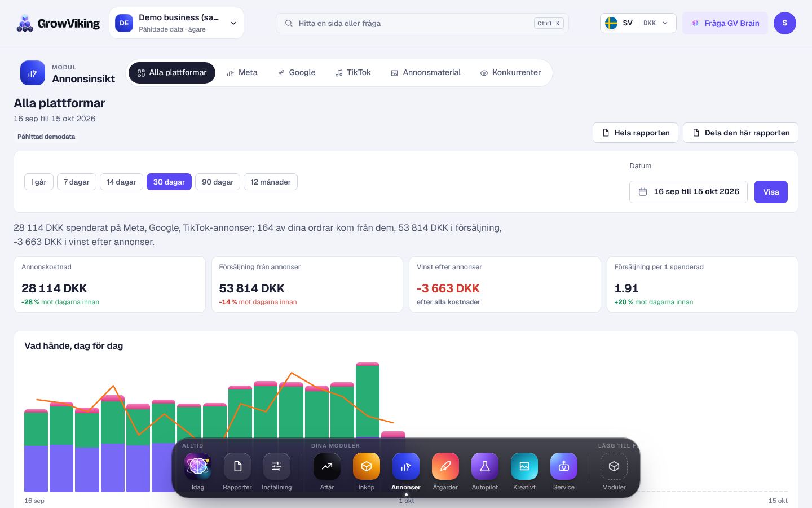
Task: Select the 90 dagar range
Action: point(218,182)
